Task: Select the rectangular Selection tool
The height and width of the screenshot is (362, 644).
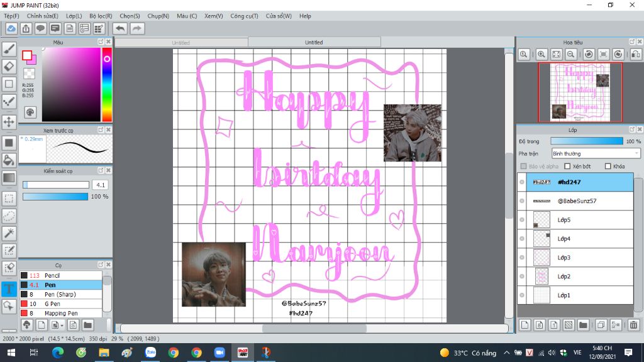Action: tap(9, 199)
